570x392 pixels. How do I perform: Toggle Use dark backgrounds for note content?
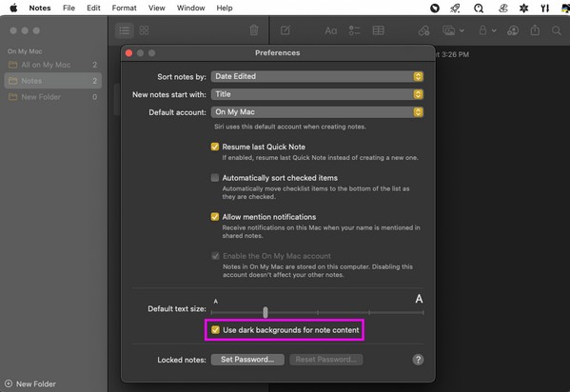[215, 330]
